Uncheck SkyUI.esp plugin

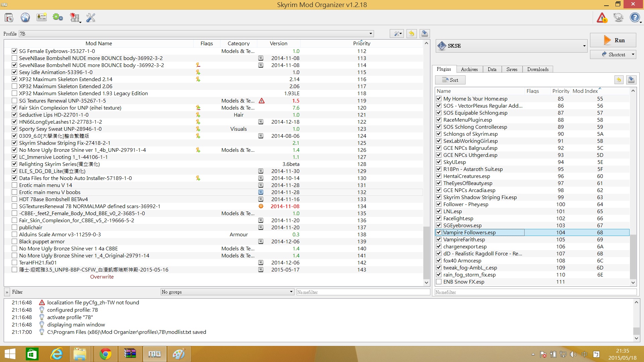click(x=439, y=162)
